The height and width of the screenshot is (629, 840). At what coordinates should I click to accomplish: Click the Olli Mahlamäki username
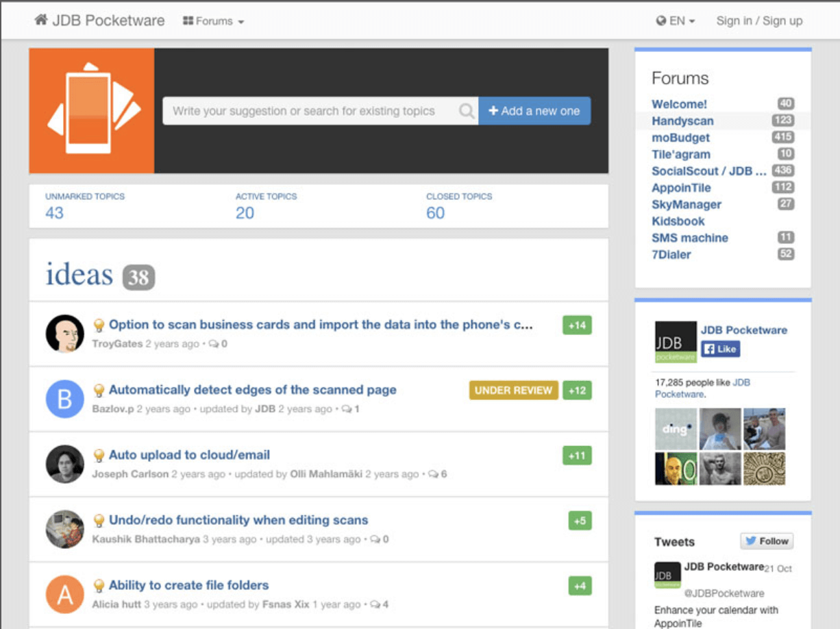pyautogui.click(x=325, y=474)
